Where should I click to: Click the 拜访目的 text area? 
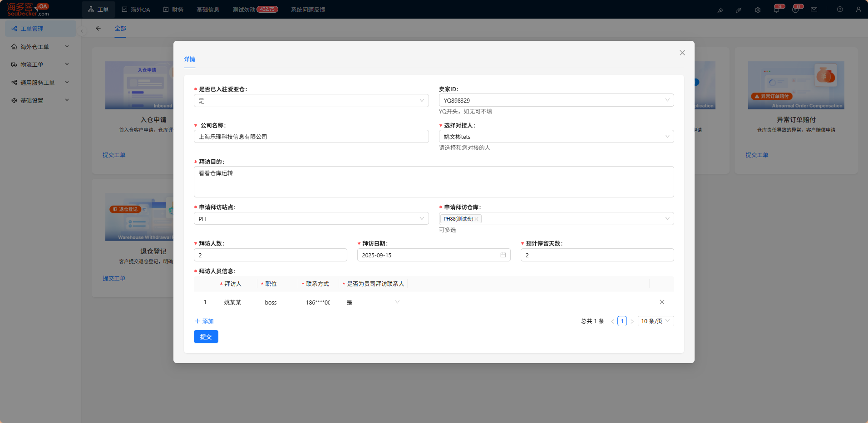coord(434,182)
